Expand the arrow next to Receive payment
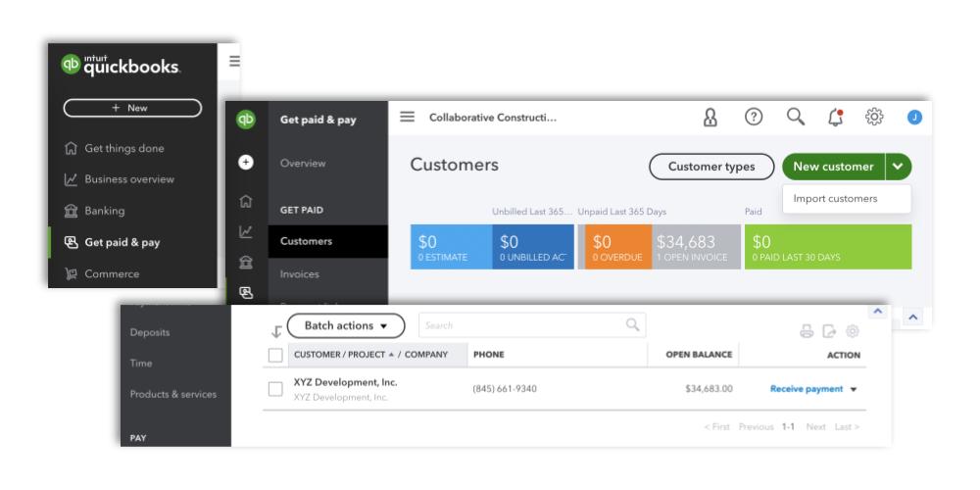 click(x=854, y=389)
